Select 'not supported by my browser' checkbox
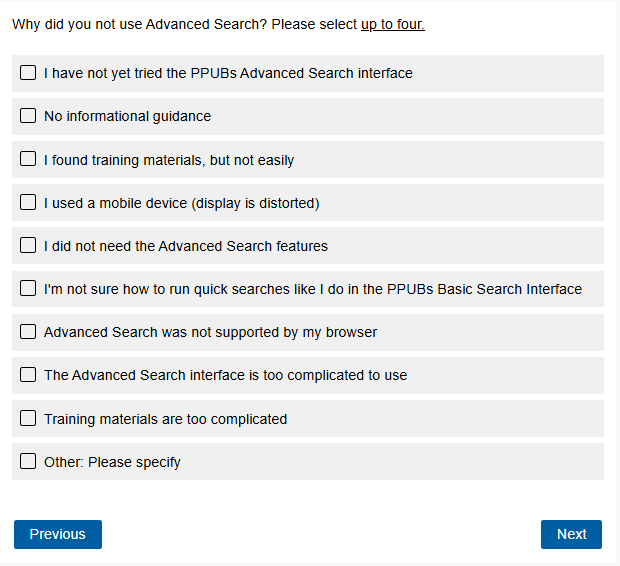The height and width of the screenshot is (566, 620). pyautogui.click(x=28, y=332)
